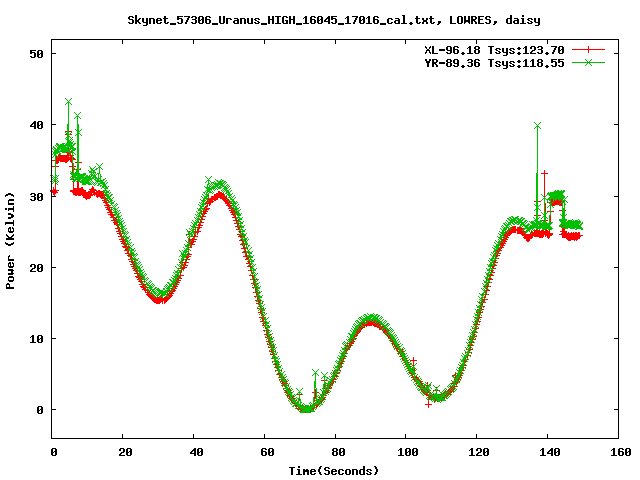The height and width of the screenshot is (480, 640).
Task: Click the y-axis tick label 30
Action: 36,197
